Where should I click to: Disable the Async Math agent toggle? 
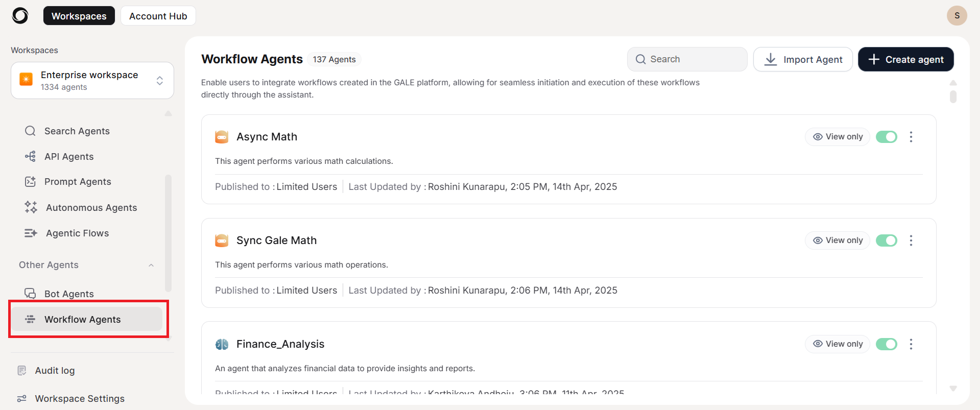pyautogui.click(x=886, y=137)
